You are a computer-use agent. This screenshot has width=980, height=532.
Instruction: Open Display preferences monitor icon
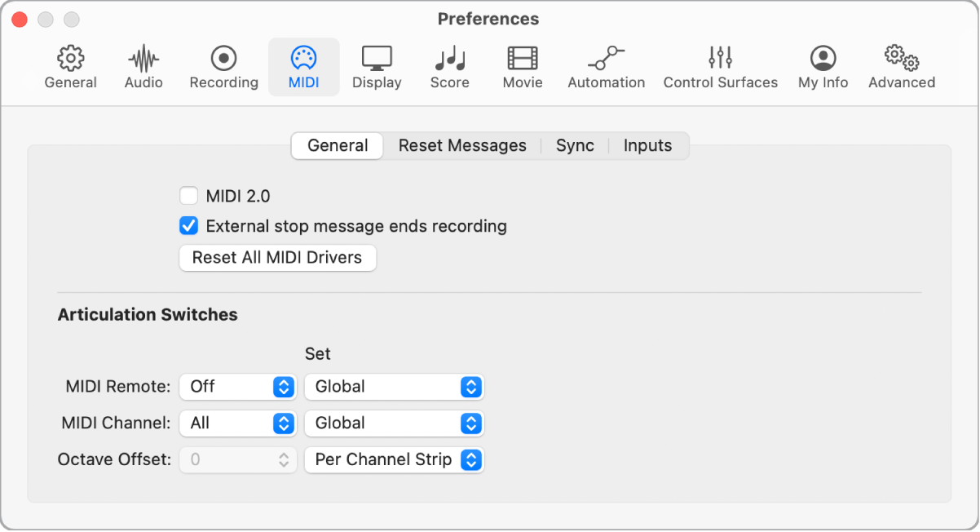pos(377,59)
